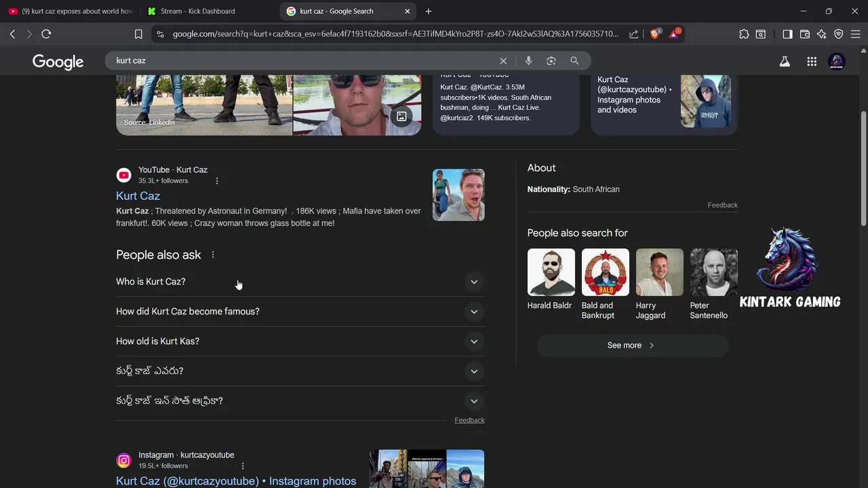Open the blue Kurt Caz YouTube link

(x=138, y=196)
